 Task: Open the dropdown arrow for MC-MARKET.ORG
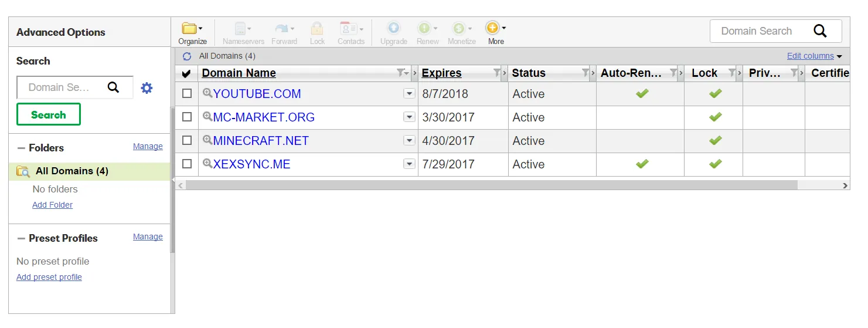tap(409, 117)
